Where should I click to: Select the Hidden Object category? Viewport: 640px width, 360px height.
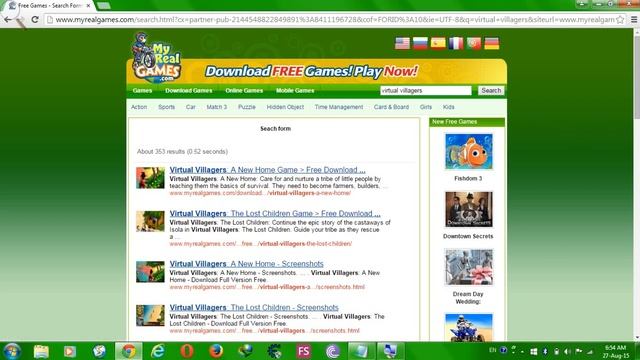tap(285, 107)
